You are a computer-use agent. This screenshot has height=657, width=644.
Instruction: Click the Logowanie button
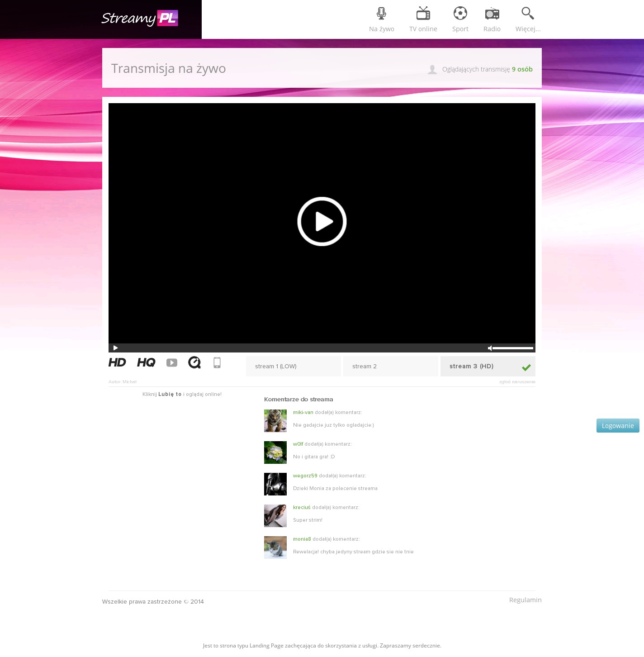click(617, 425)
